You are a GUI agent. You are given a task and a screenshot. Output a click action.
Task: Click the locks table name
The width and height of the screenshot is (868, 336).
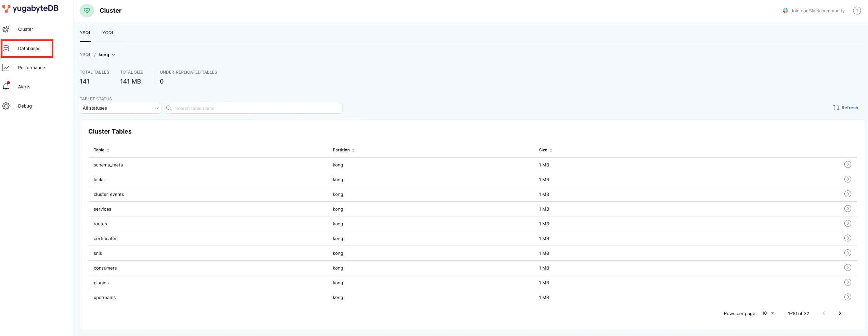coord(99,180)
